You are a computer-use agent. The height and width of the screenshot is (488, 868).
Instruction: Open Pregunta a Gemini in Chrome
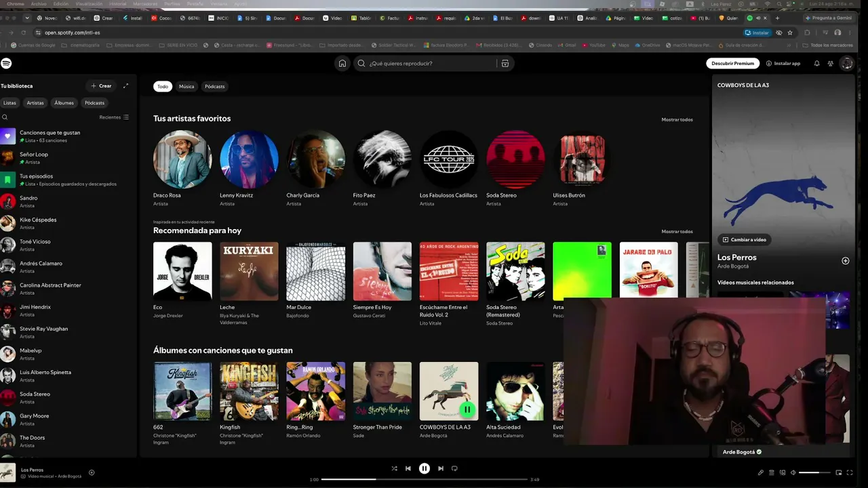click(827, 18)
